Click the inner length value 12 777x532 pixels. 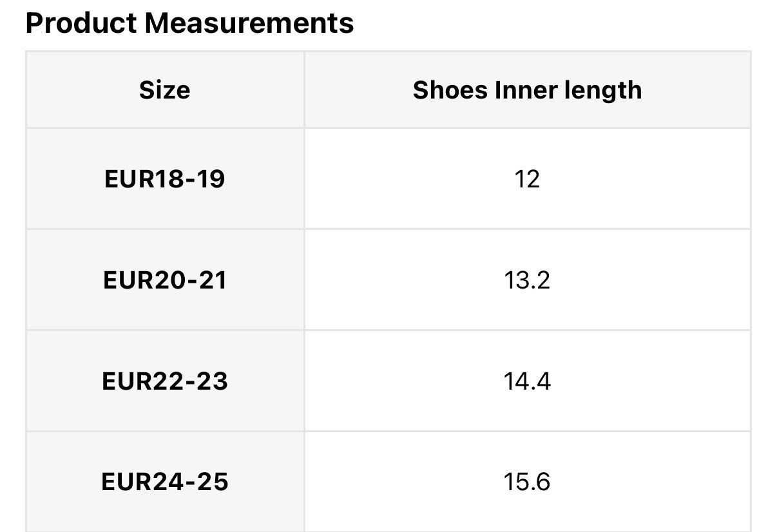click(x=527, y=179)
